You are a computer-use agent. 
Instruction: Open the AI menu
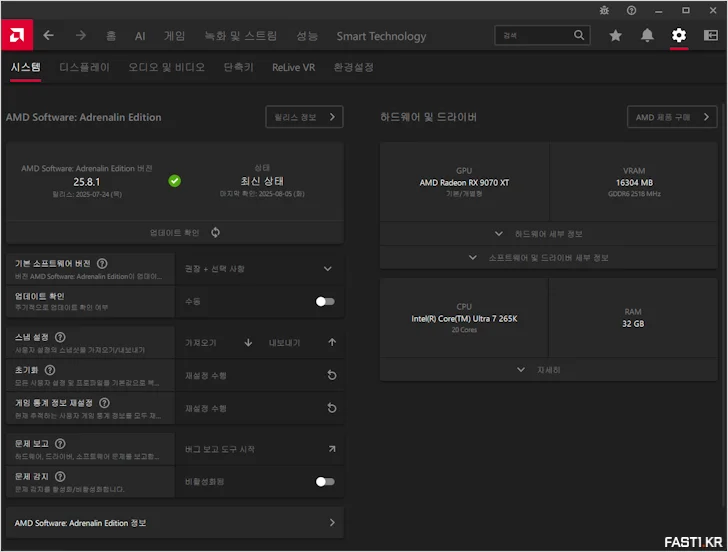click(140, 36)
